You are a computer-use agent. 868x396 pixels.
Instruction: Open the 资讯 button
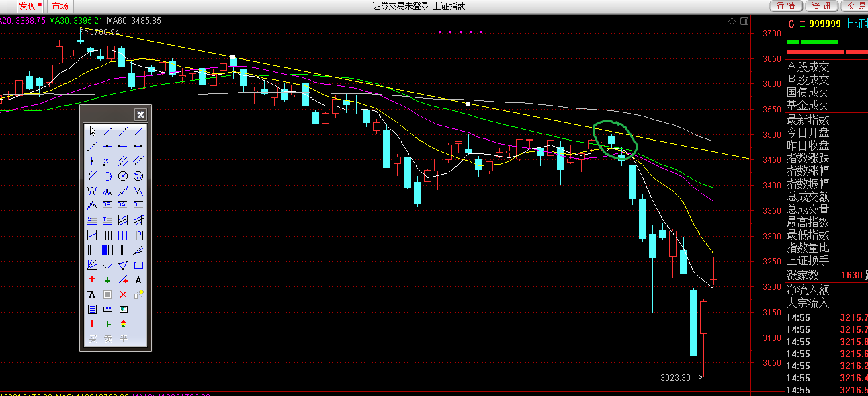coord(821,6)
